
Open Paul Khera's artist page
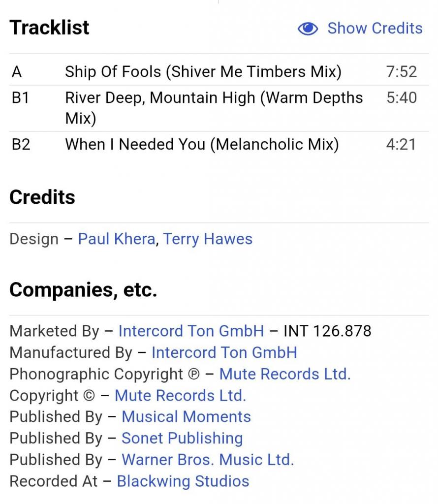click(x=117, y=239)
